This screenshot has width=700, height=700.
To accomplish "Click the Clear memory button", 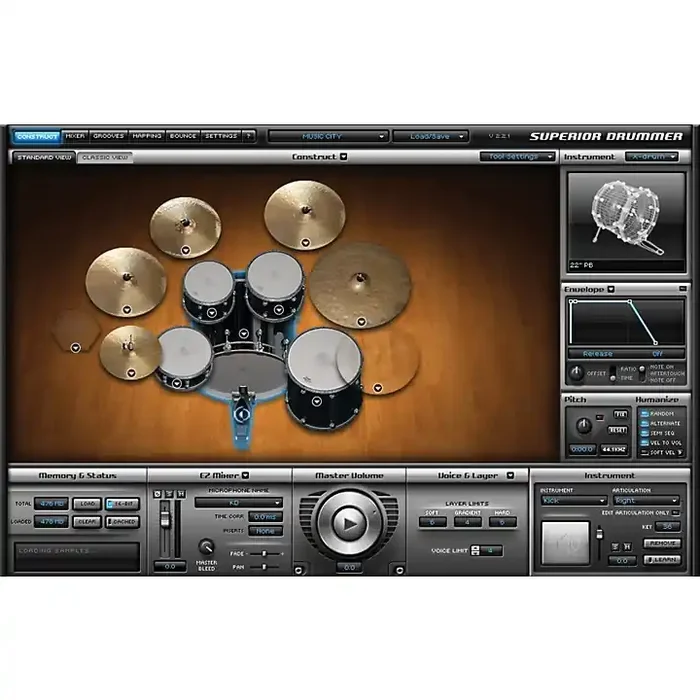I will 87,521.
